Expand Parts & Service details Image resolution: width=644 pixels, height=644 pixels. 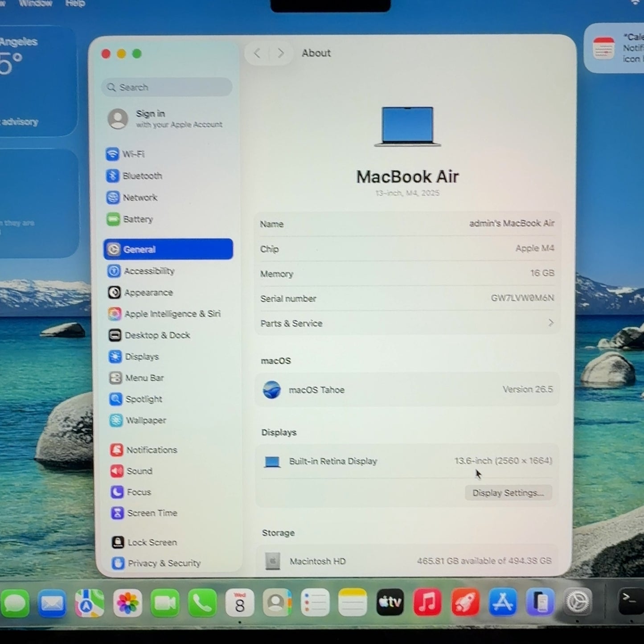[x=407, y=323]
